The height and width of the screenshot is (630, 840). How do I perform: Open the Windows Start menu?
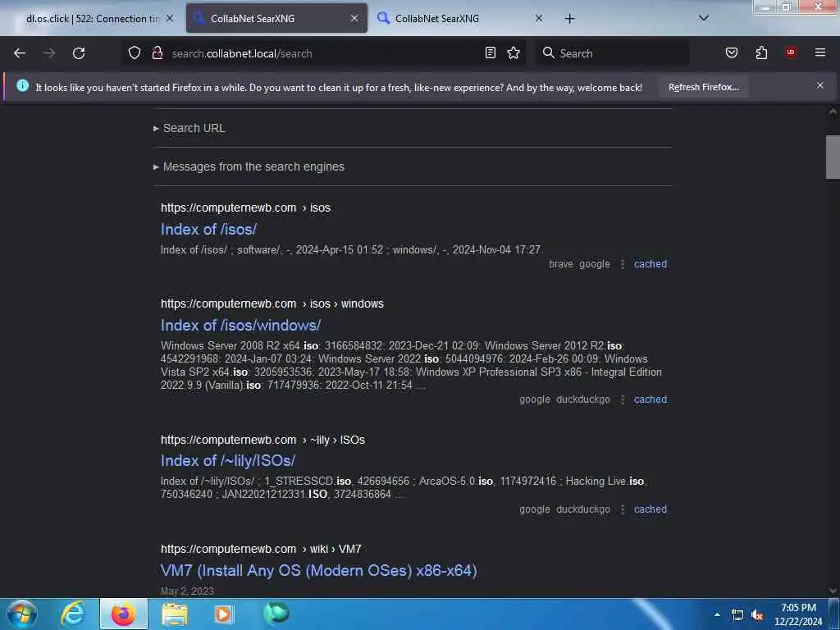[22, 614]
